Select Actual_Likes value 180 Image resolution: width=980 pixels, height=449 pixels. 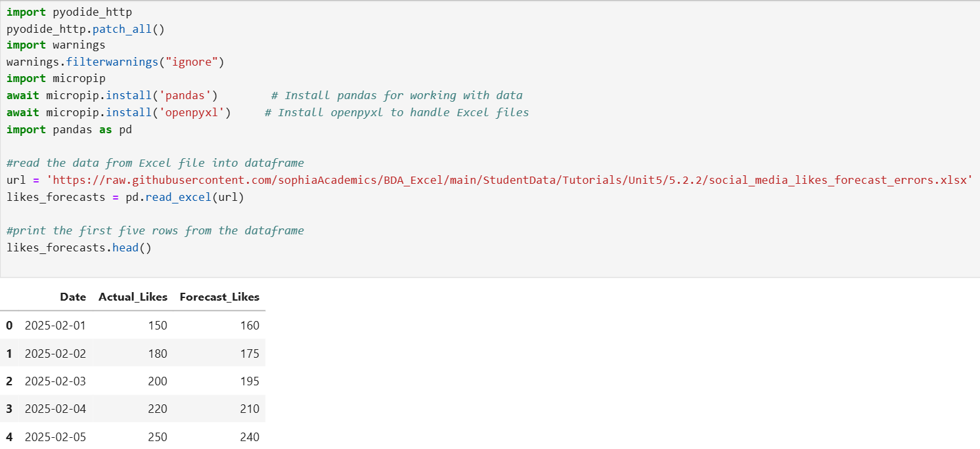pos(158,353)
